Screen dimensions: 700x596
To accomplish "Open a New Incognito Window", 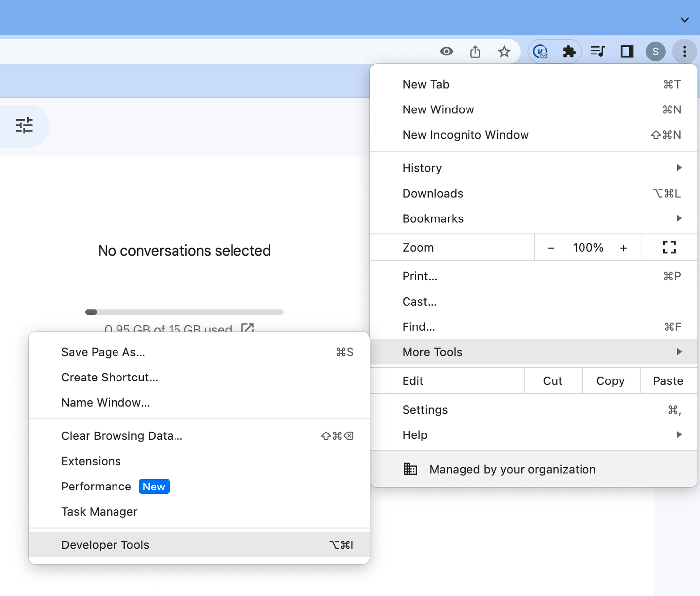I will click(x=465, y=134).
